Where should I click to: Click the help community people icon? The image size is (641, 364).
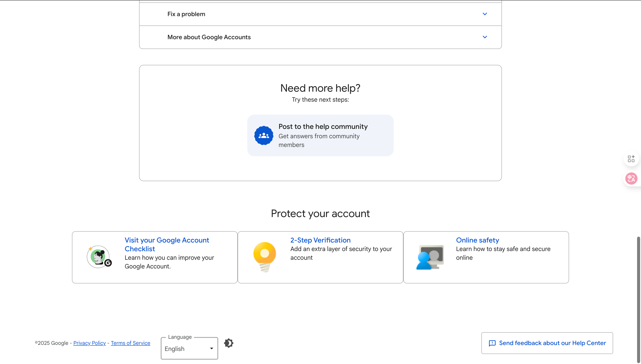tap(264, 135)
